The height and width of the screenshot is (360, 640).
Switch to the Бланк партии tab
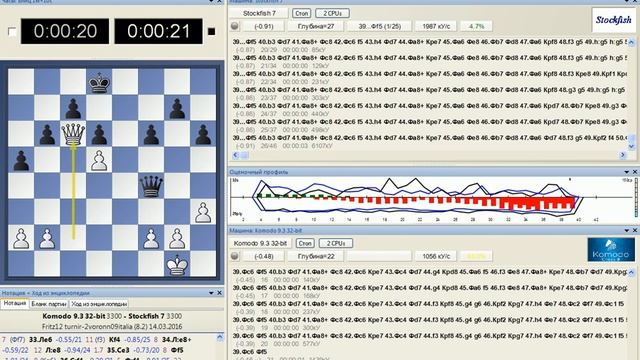coord(49,304)
